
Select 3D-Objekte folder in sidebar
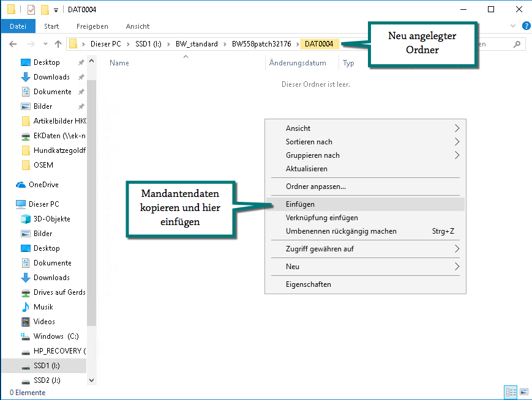point(51,219)
